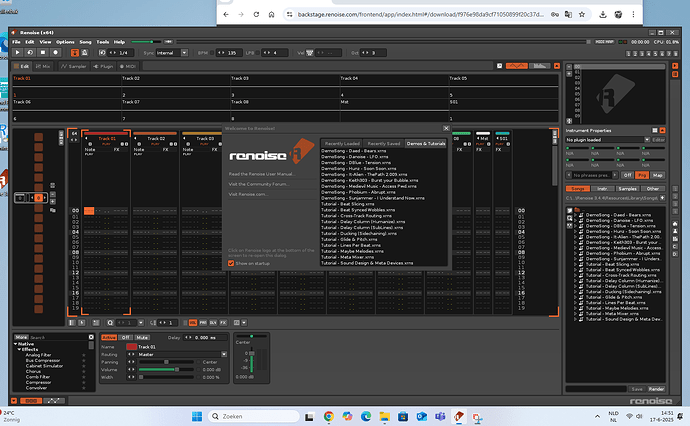Click the Save button in disk browser
This screenshot has width=690, height=426.
coord(637,389)
